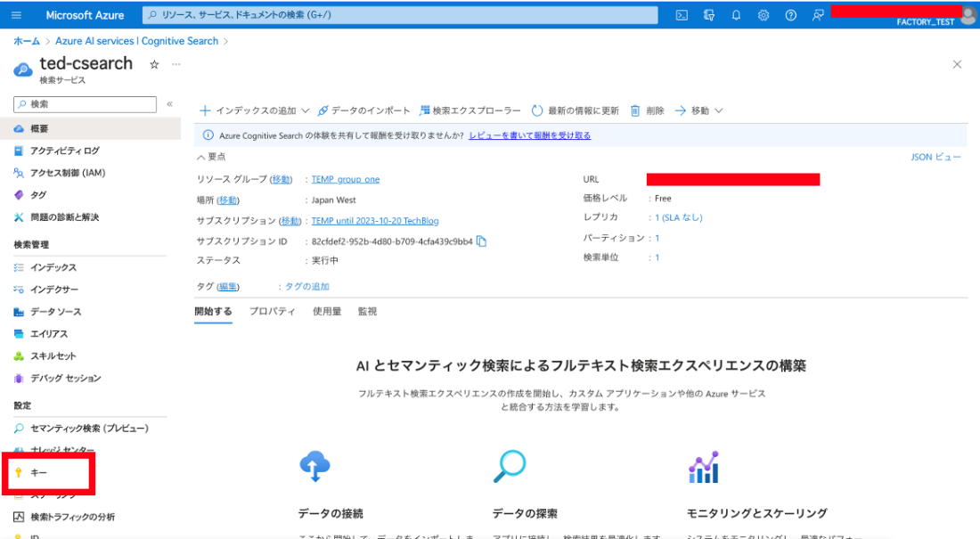
Task: Open the directories and subscriptions filter icon
Action: 709,15
